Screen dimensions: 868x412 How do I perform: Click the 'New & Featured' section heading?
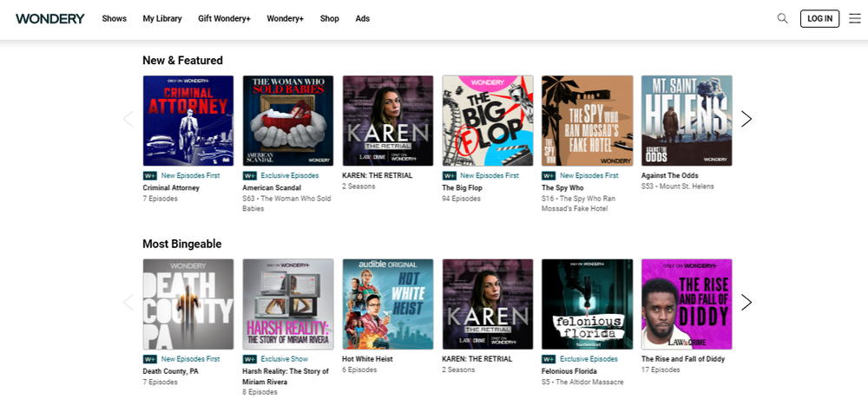click(182, 60)
